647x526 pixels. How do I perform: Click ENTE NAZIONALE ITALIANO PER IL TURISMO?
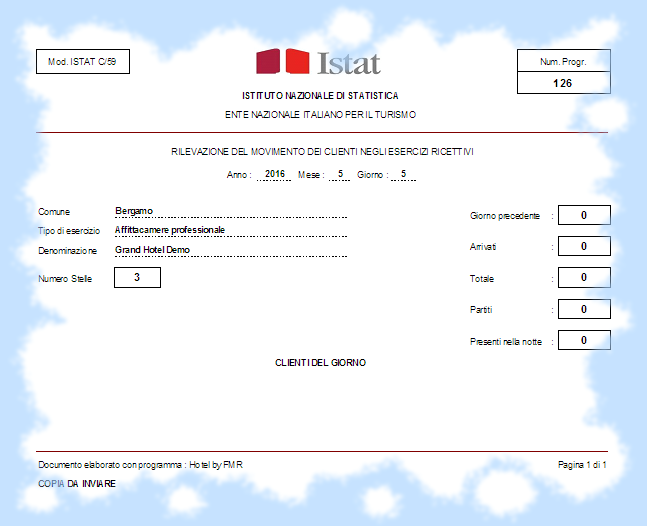coord(320,115)
